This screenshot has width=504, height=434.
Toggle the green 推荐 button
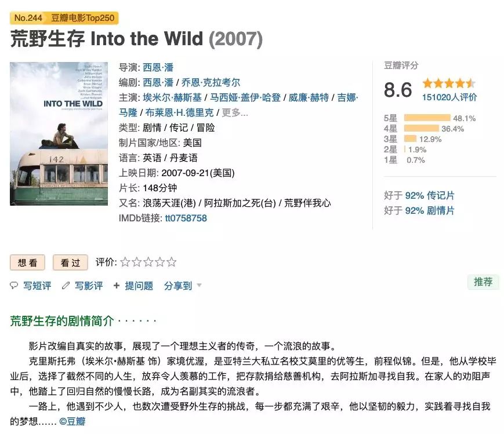483,282
